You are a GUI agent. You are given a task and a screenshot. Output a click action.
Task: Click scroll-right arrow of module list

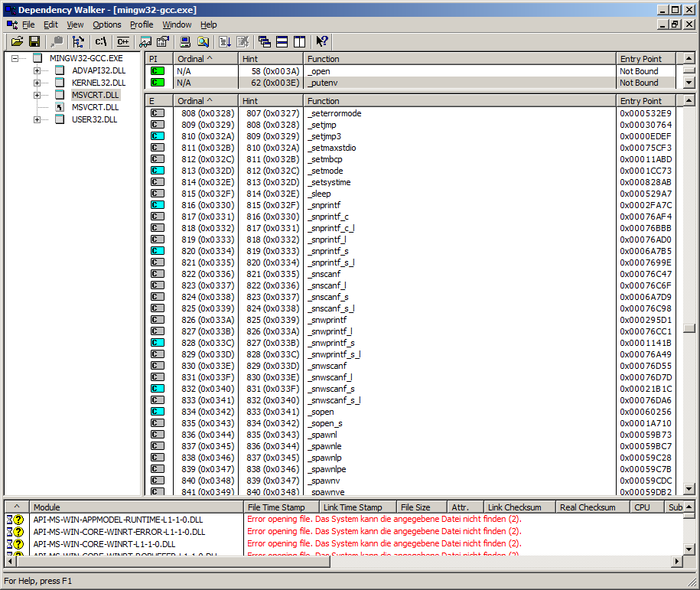click(678, 561)
